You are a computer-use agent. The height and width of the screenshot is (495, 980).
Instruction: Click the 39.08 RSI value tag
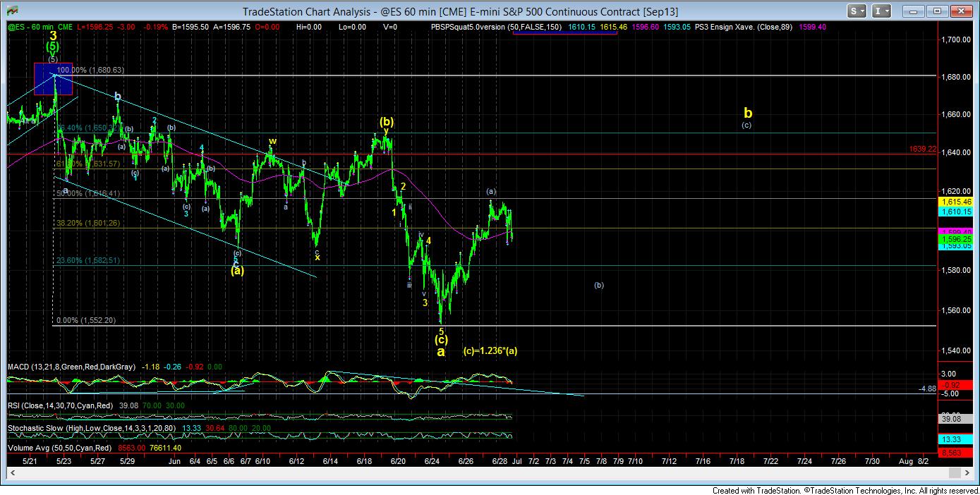pyautogui.click(x=955, y=418)
